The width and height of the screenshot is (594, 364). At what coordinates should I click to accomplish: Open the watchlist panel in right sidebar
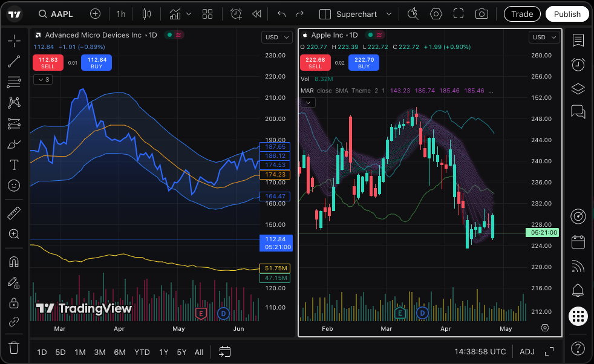578,40
